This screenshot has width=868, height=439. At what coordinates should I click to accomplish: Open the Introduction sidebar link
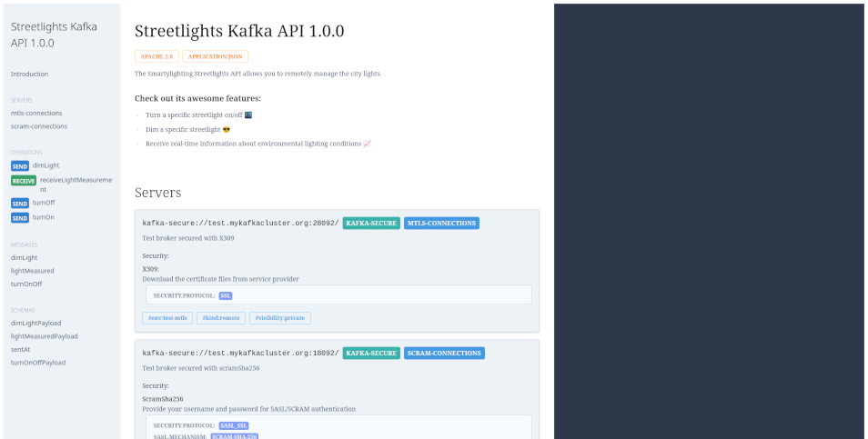pyautogui.click(x=29, y=74)
